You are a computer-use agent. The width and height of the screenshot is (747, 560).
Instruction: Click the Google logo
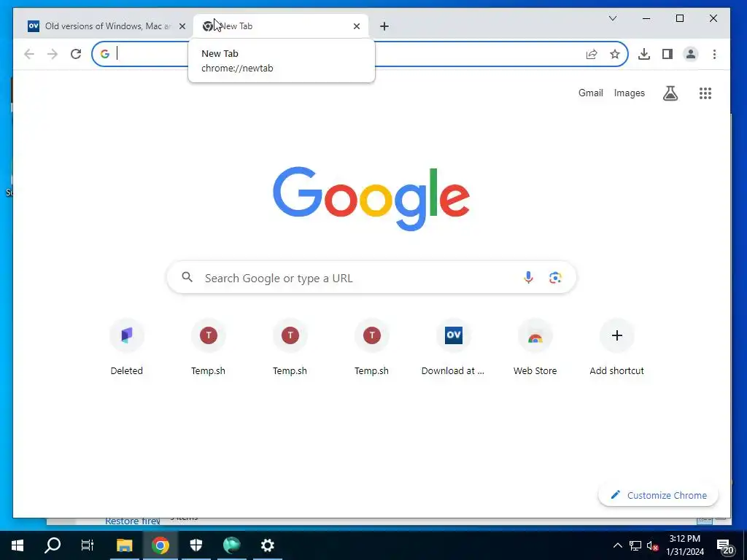click(x=371, y=198)
